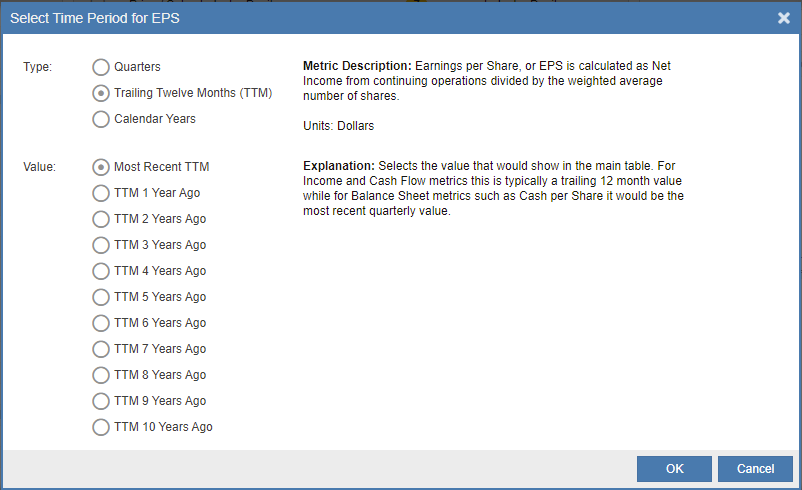Close the Select Time Period dialog

[x=784, y=18]
